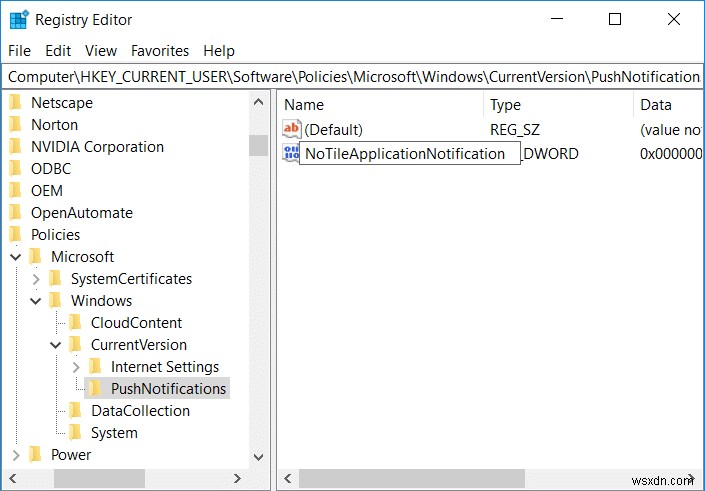The image size is (705, 491).
Task: Click the SystemCertificates folder icon
Action: (55, 279)
